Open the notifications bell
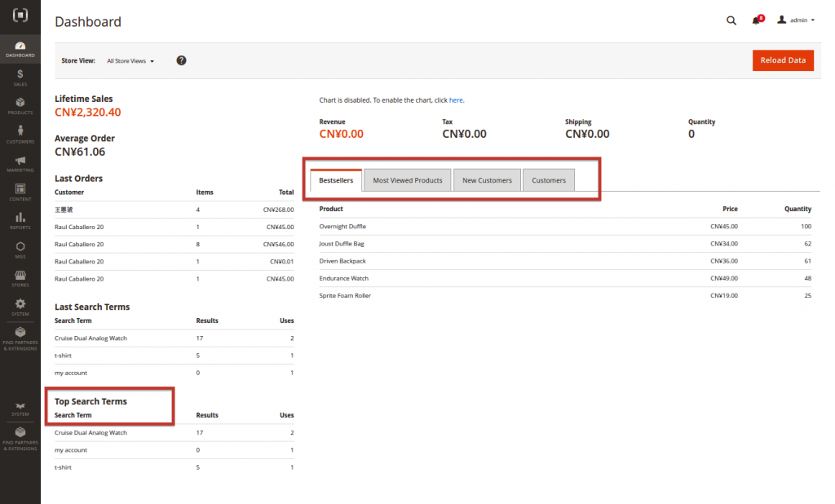This screenshot has width=835, height=504. click(756, 20)
